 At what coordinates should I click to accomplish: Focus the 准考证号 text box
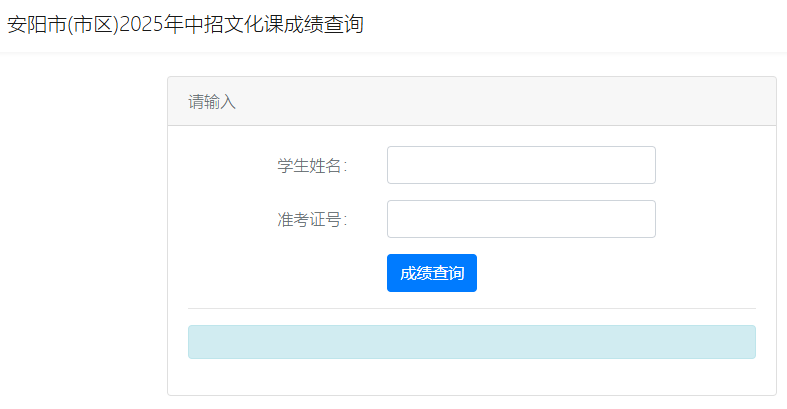(x=521, y=219)
